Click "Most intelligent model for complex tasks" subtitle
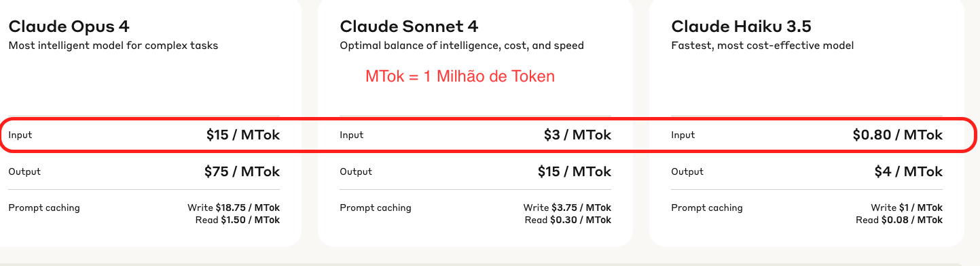This screenshot has width=980, height=266. pyautogui.click(x=113, y=46)
